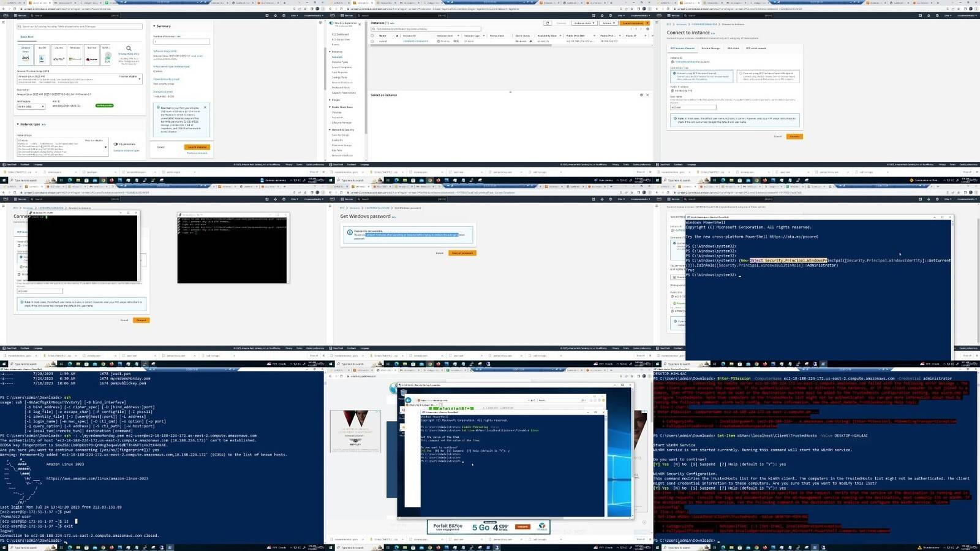Open the instance ID link in Instances table

(x=415, y=41)
